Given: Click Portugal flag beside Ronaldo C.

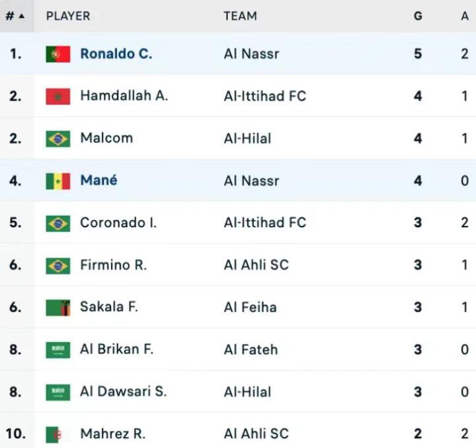Looking at the screenshot, I should click(x=58, y=54).
